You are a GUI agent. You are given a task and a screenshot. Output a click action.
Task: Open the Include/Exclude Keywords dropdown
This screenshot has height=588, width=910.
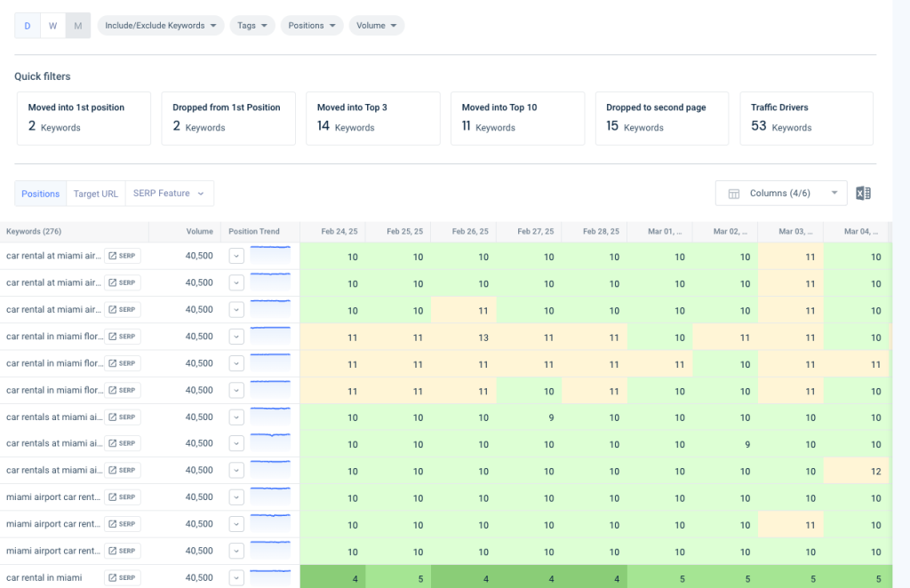[160, 26]
